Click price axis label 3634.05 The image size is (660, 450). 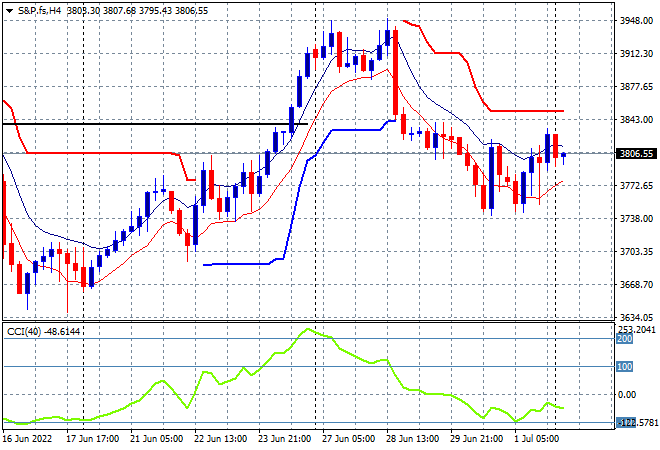point(636,317)
